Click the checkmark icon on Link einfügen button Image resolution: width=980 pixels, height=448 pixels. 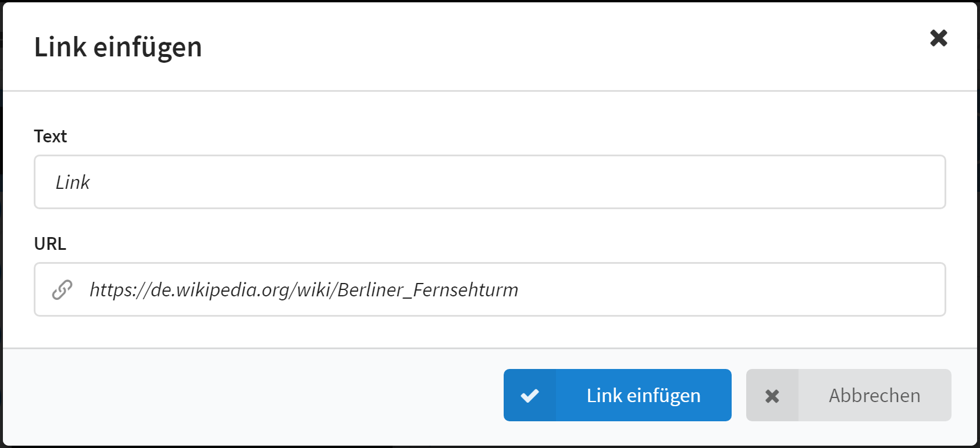point(530,396)
